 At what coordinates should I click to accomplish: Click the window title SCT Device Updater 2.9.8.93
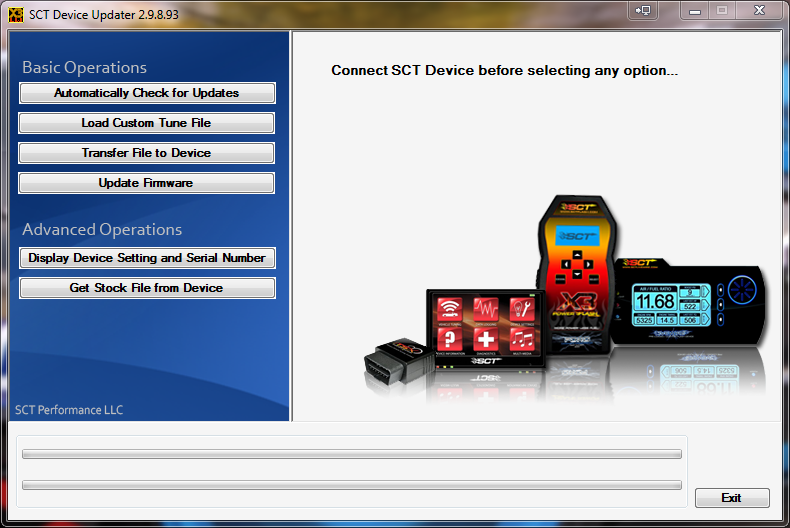tap(104, 15)
